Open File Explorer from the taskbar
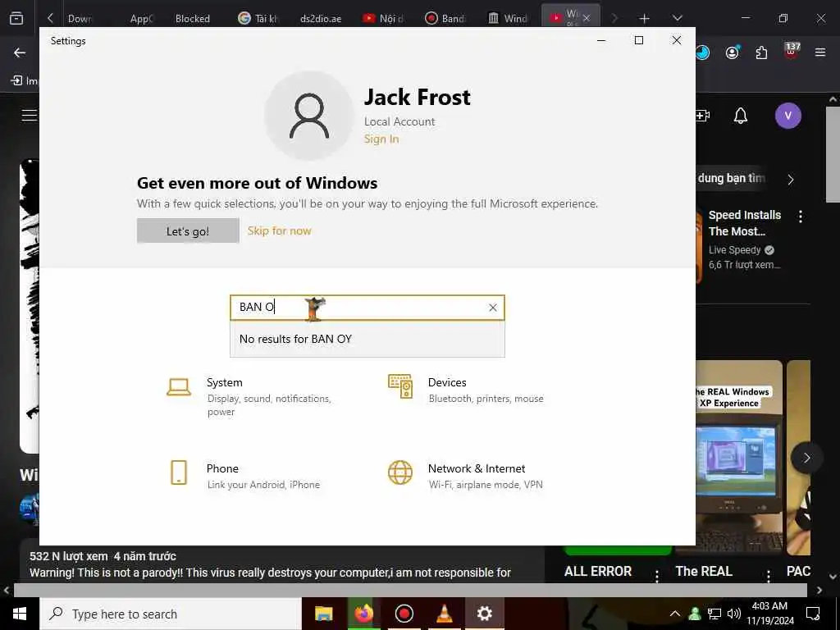The width and height of the screenshot is (840, 630). (323, 614)
